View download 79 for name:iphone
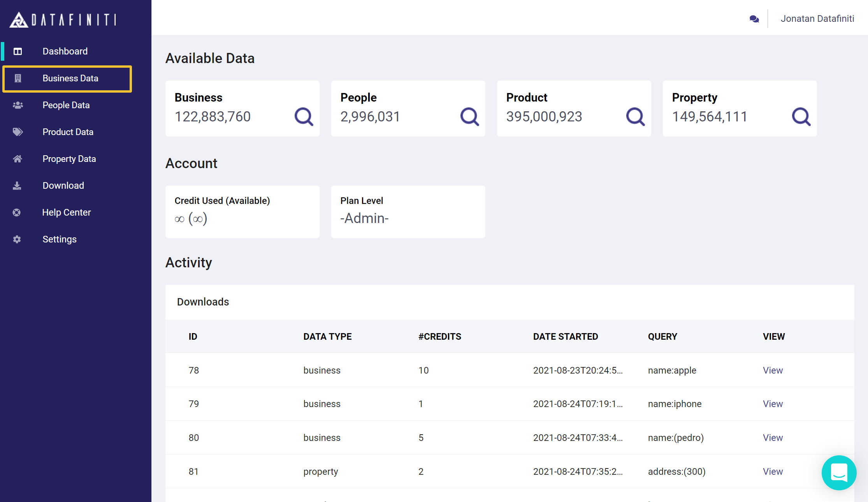This screenshot has height=502, width=868. [x=772, y=404]
